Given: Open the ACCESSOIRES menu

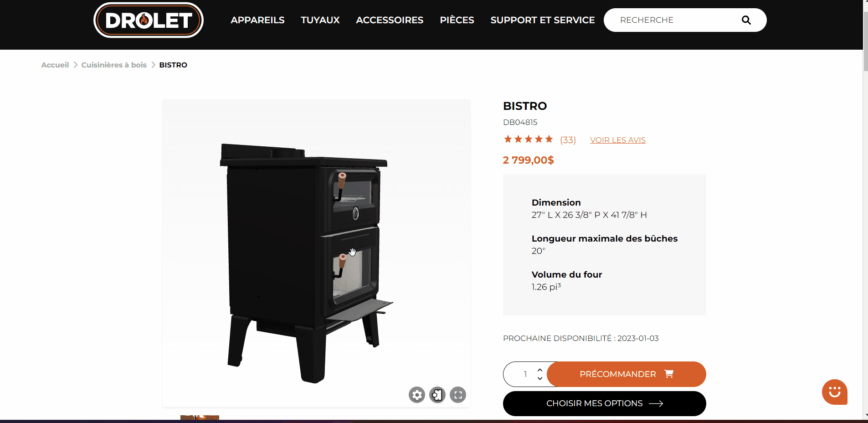Looking at the screenshot, I should point(390,20).
